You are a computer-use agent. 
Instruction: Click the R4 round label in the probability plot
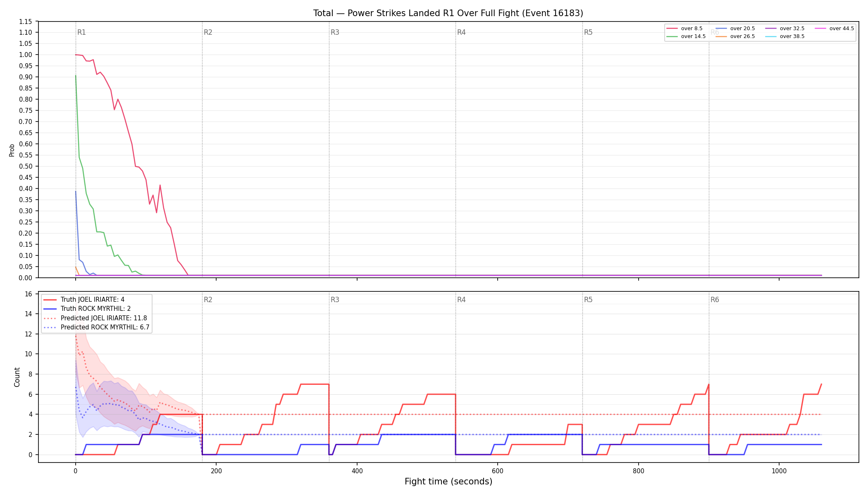click(x=461, y=32)
